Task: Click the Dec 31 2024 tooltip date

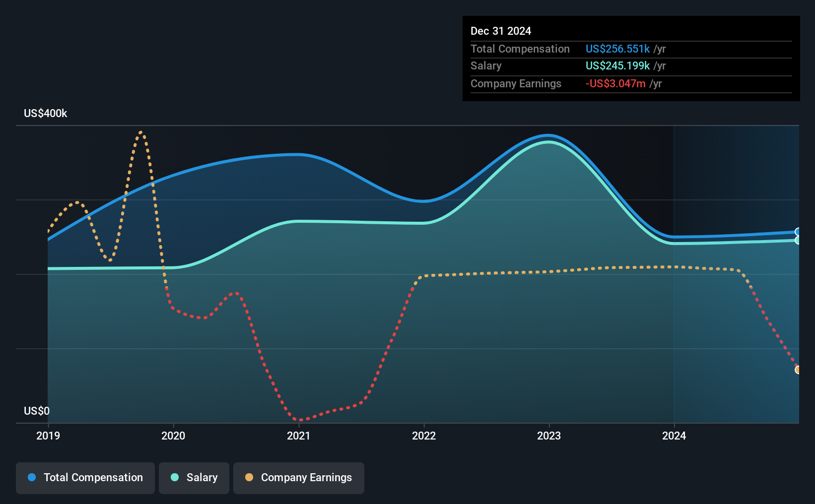Action: click(501, 31)
